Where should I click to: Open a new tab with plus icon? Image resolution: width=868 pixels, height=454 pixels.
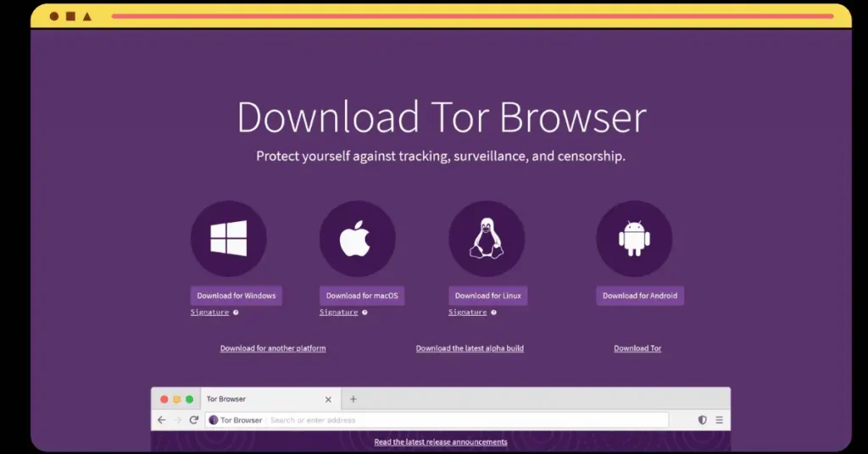(x=353, y=399)
